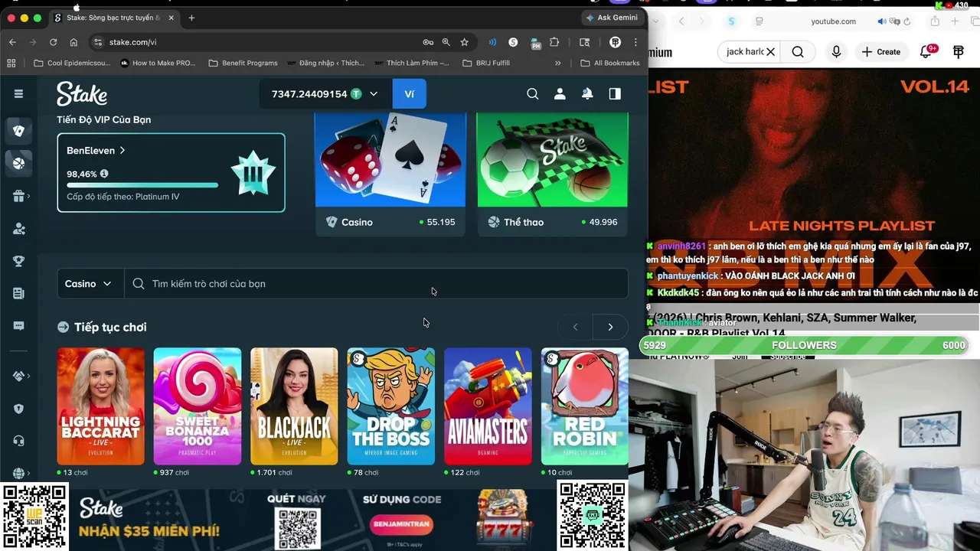Click Chrome back navigation arrow
The height and width of the screenshot is (551, 980).
click(12, 42)
